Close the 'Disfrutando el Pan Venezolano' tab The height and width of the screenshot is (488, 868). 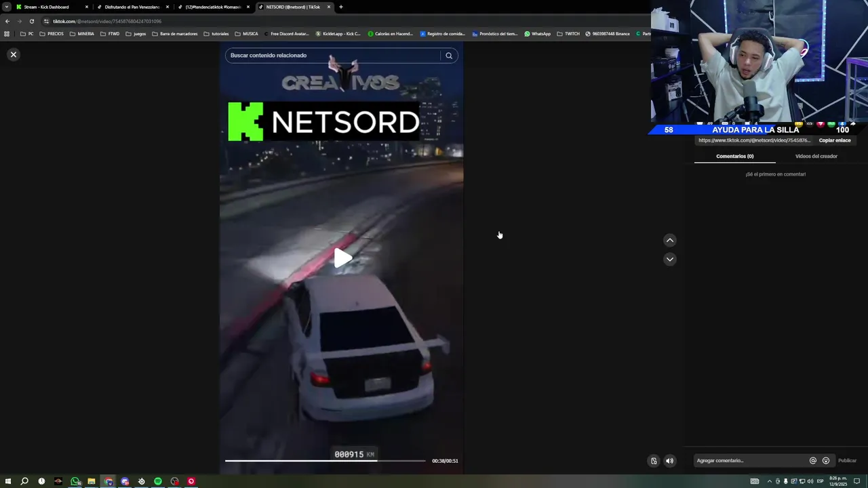(167, 7)
